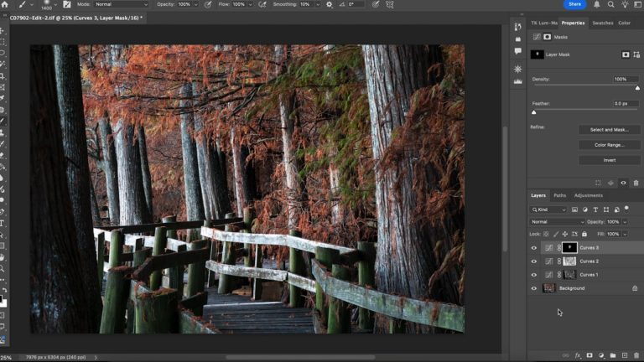Viewport: 644px width, 362px height.
Task: Open the layer Kind filter dropdown
Action: click(x=550, y=209)
